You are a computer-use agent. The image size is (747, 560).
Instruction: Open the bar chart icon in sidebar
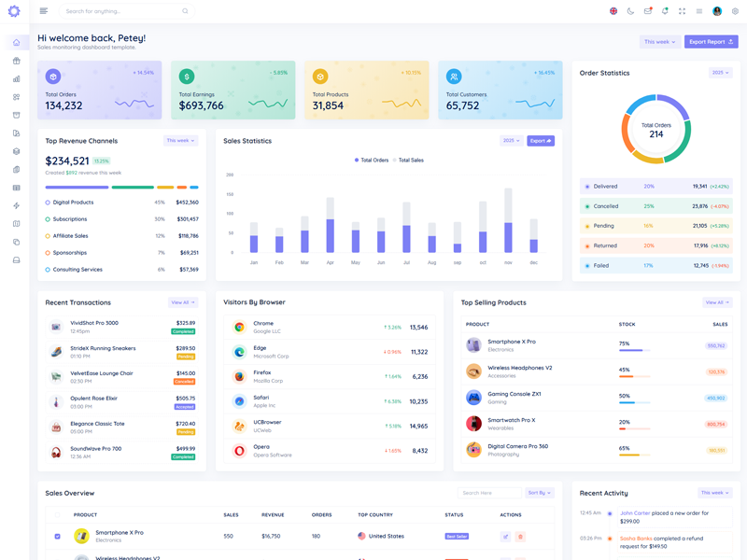[x=16, y=79]
